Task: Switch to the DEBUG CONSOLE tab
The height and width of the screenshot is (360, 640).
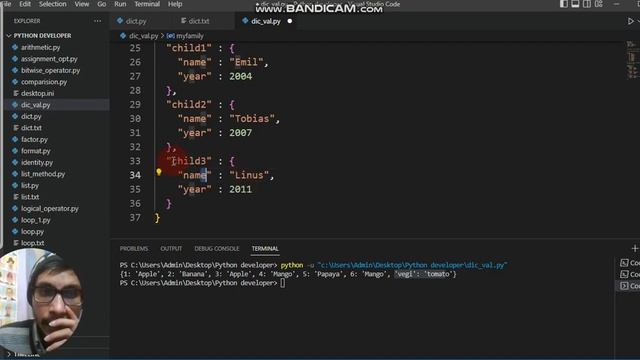Action: pyautogui.click(x=217, y=249)
